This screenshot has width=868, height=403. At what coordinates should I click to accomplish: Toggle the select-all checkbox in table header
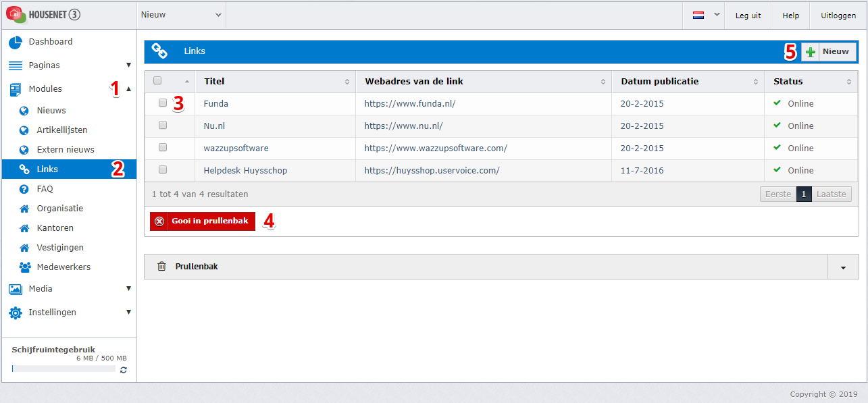(x=157, y=81)
